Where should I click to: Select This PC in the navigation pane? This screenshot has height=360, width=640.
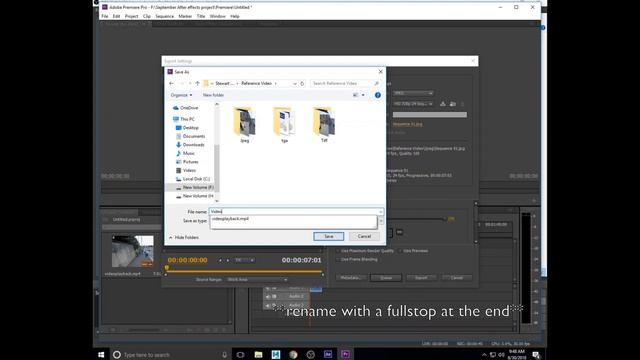click(x=184, y=119)
